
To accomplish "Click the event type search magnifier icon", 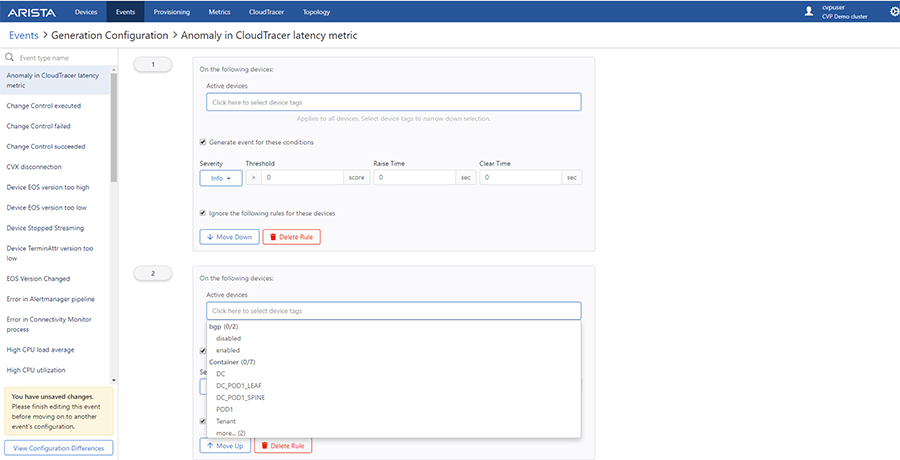I will (x=9, y=57).
